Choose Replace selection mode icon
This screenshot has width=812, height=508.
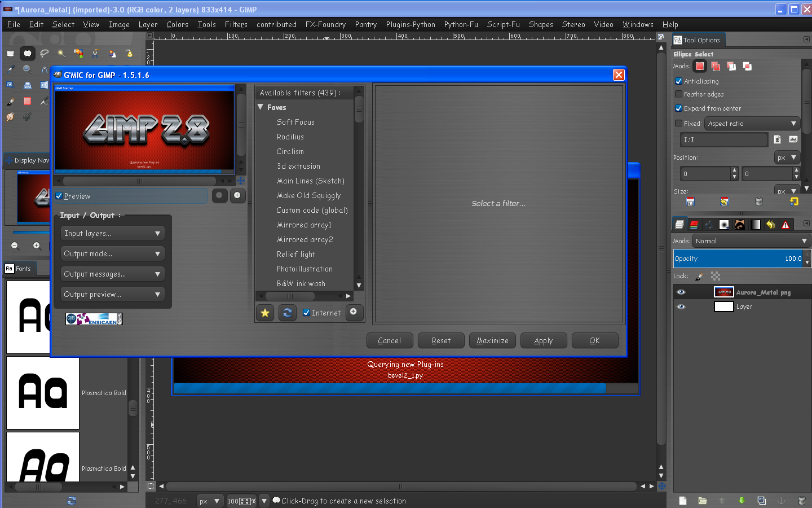[700, 66]
